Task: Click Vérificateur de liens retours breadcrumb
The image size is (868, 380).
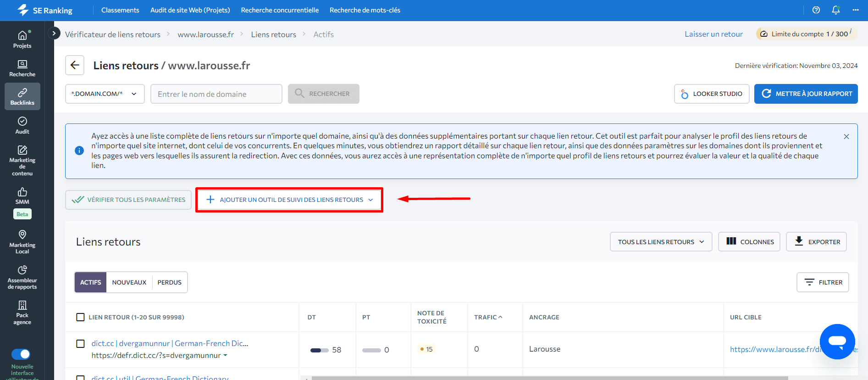Action: [113, 34]
